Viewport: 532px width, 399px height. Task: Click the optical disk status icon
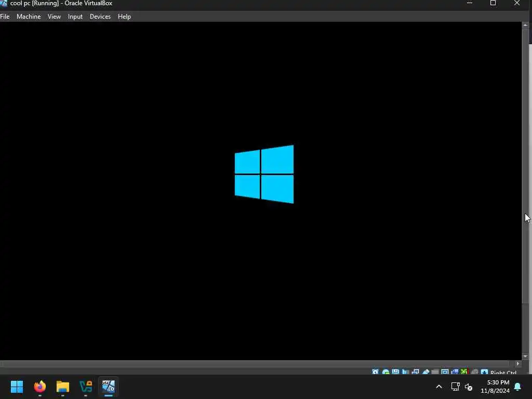(x=386, y=372)
